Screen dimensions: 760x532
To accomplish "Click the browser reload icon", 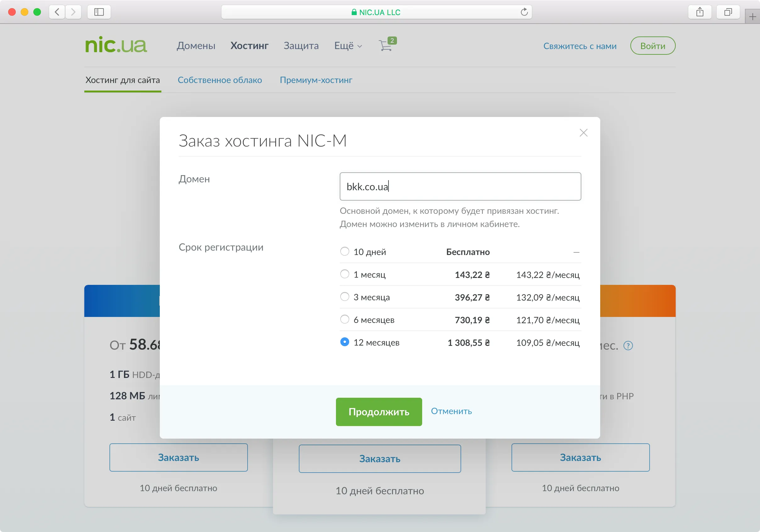I will pyautogui.click(x=524, y=12).
